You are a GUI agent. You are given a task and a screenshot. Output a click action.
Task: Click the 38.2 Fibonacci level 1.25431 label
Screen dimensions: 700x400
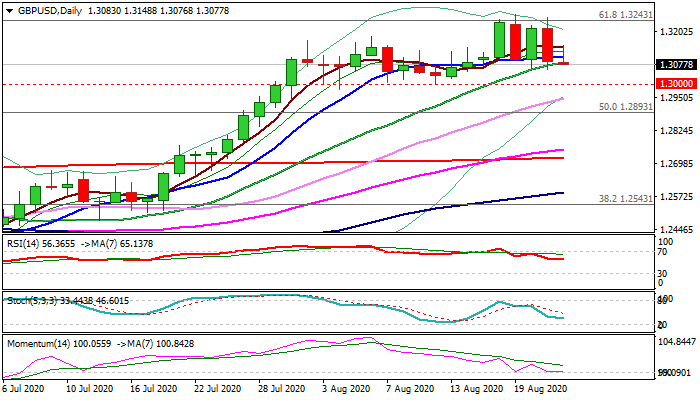[625, 199]
